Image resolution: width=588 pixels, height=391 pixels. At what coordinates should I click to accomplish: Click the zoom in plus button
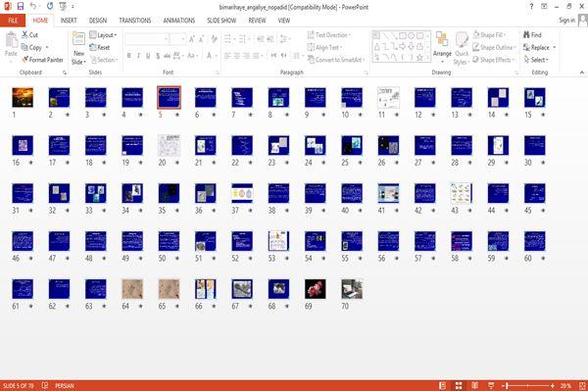[553, 385]
